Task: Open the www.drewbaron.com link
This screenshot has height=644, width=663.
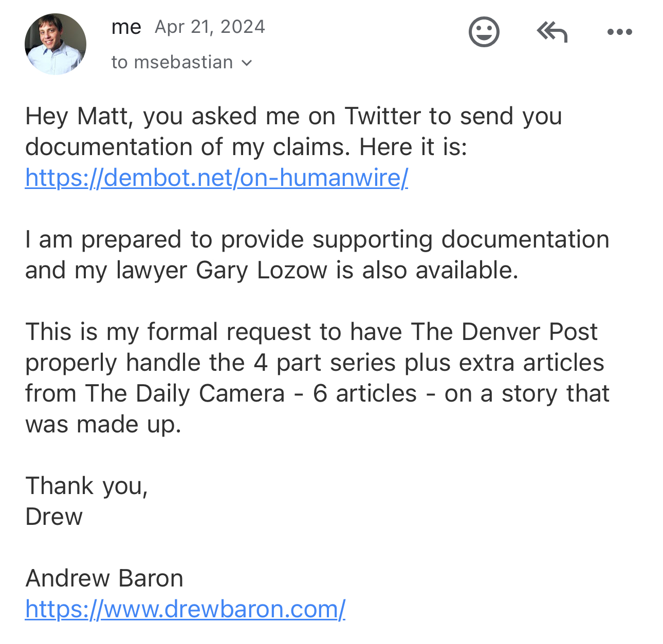Action: coord(185,609)
